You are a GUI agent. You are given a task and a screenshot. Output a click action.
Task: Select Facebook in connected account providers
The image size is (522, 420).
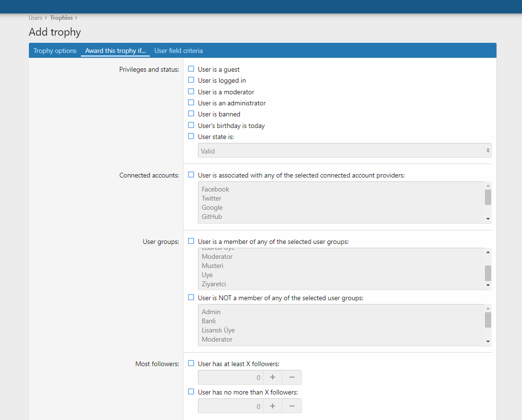point(216,189)
